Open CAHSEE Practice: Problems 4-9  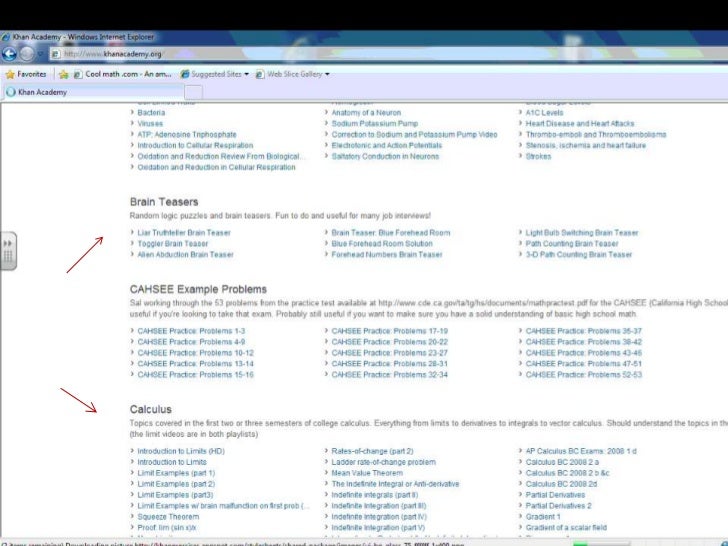click(x=191, y=342)
